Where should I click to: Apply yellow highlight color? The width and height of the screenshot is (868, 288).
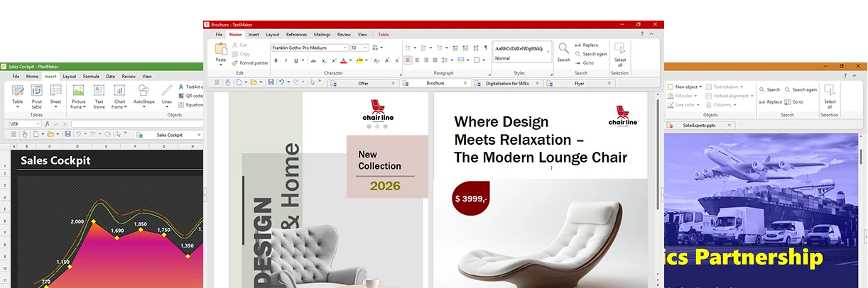point(360,61)
